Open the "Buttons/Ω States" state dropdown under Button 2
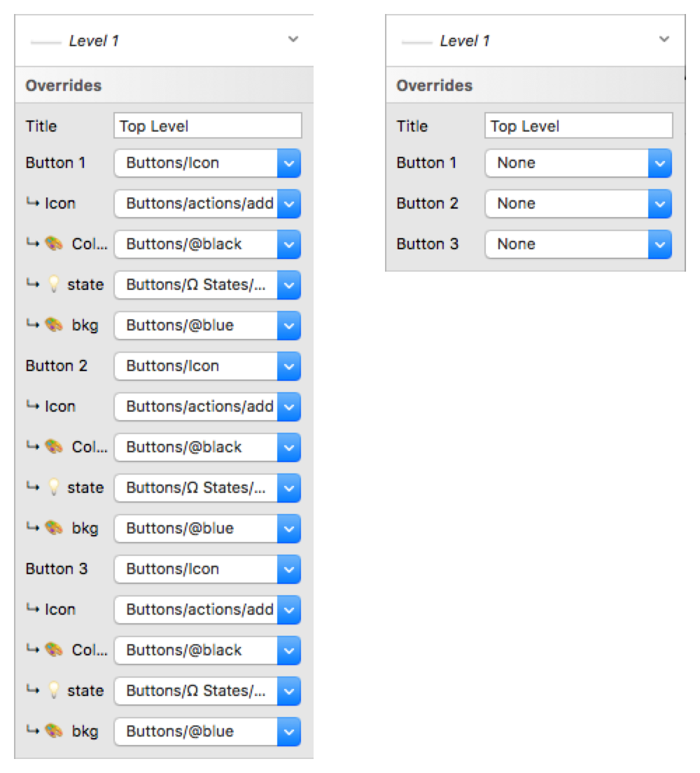This screenshot has height=773, width=700. click(288, 487)
